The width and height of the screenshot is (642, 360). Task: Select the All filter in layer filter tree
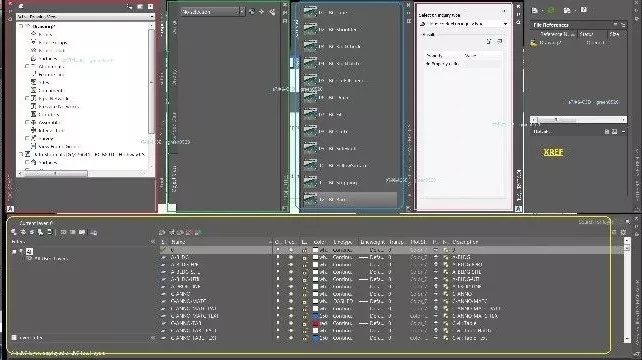29,251
